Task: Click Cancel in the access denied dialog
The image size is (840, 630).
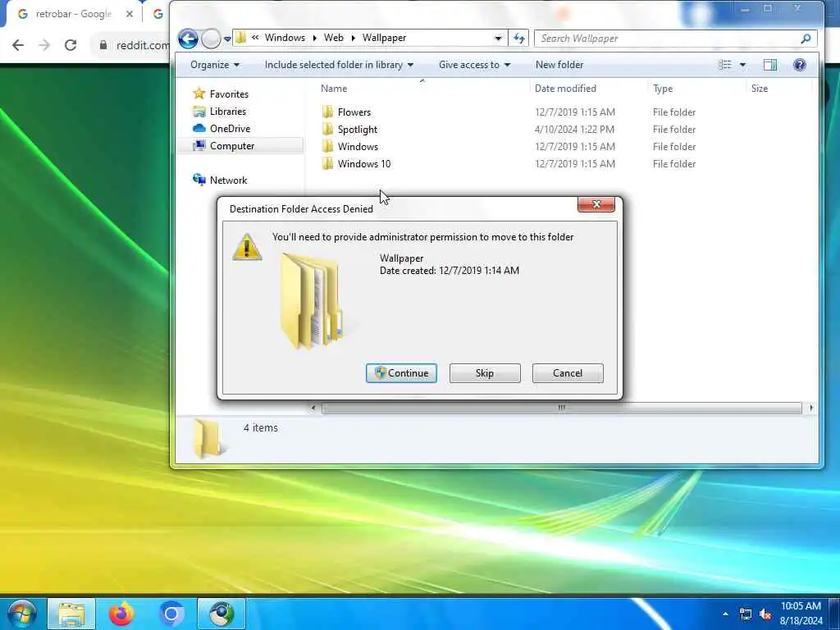Action: (x=568, y=373)
